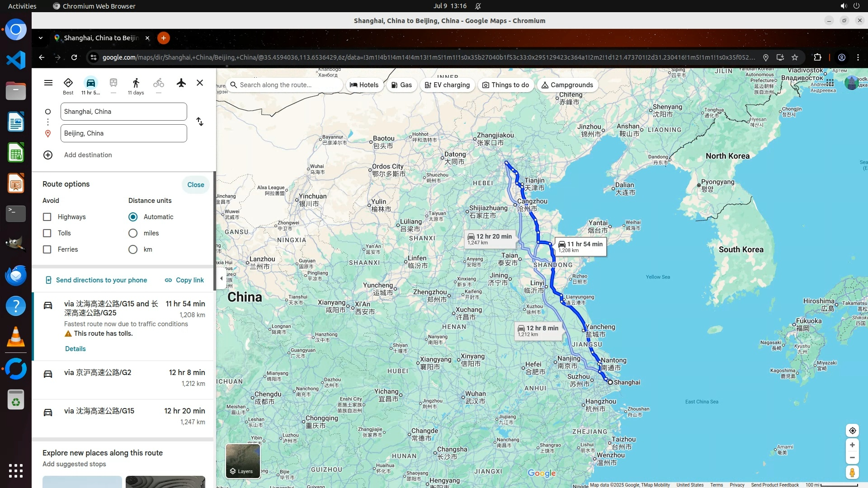This screenshot has width=868, height=488.
Task: Click the Hotels filter chip
Action: (364, 85)
